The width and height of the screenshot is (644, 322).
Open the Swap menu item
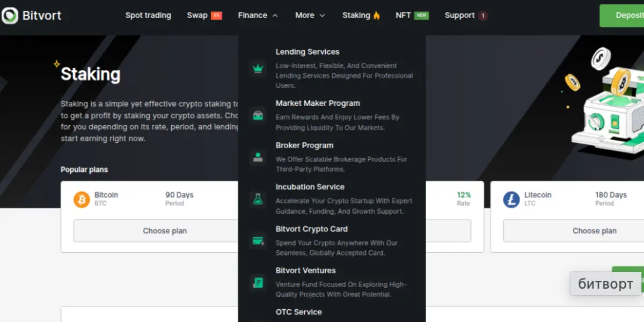pos(197,15)
